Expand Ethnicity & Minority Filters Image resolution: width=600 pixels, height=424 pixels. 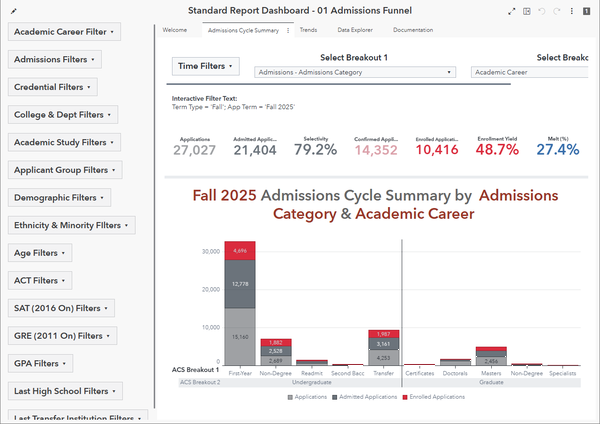tap(72, 225)
